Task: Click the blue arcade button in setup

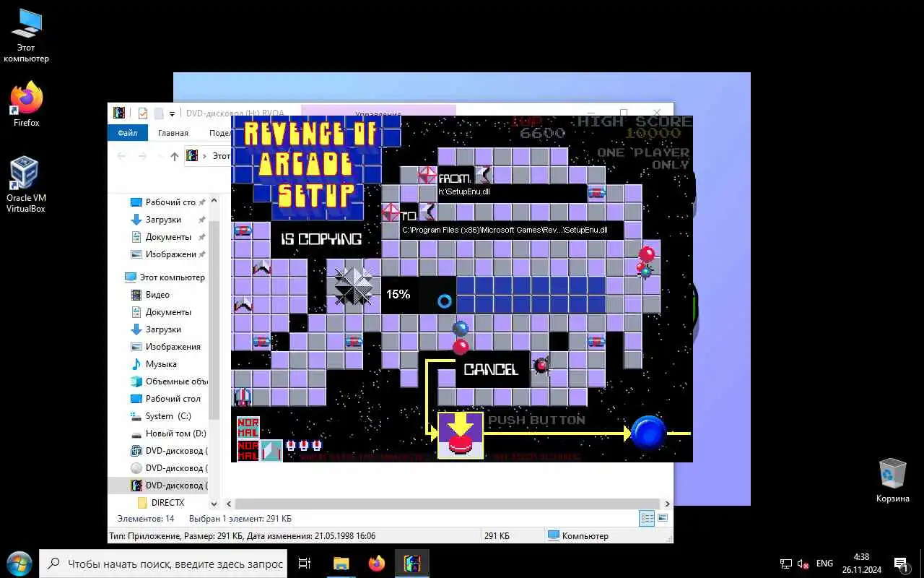Action: point(648,433)
